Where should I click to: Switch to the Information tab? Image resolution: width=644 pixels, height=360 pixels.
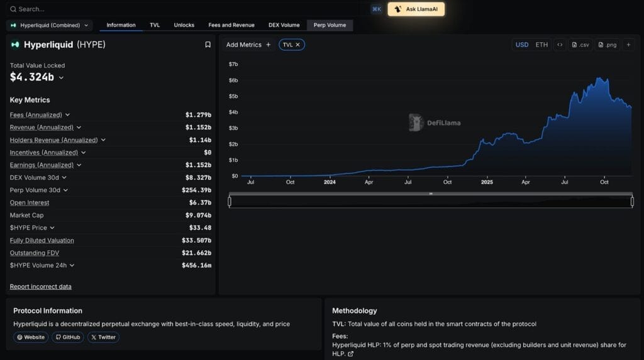click(121, 25)
